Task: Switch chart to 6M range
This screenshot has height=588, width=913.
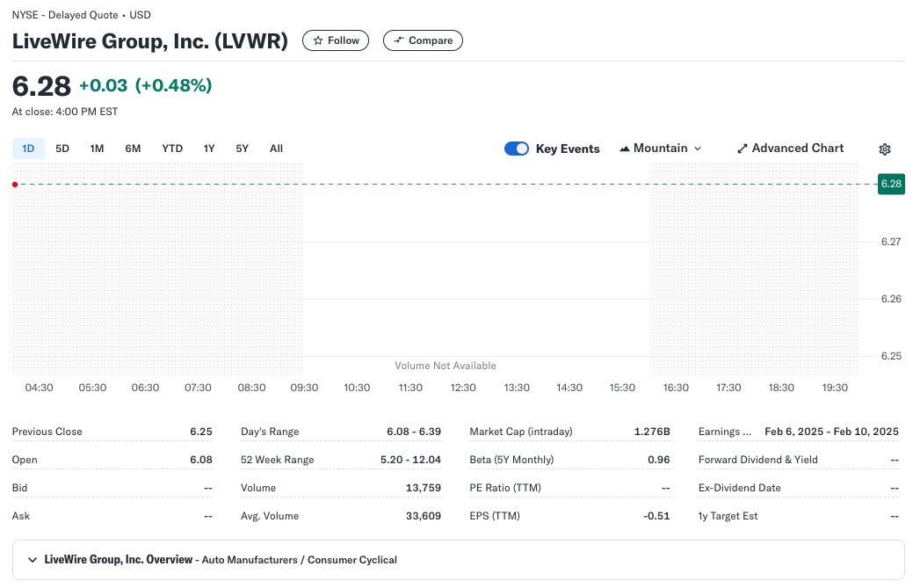Action: [133, 149]
